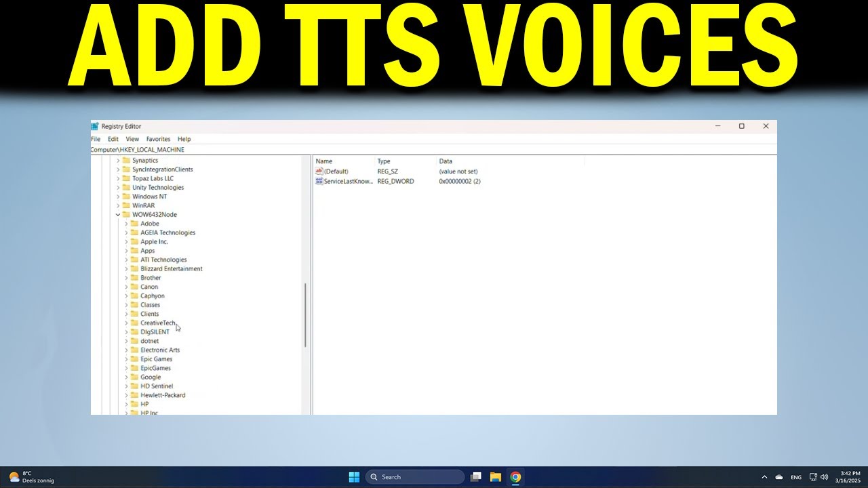Screen dimensions: 868x488
Task: Open the File menu
Action: tap(96, 139)
